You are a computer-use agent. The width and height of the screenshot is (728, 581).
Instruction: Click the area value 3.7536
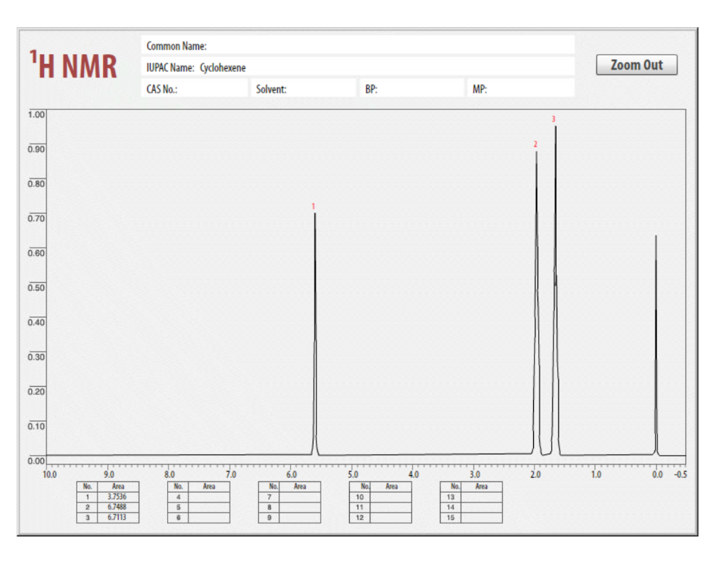click(118, 497)
